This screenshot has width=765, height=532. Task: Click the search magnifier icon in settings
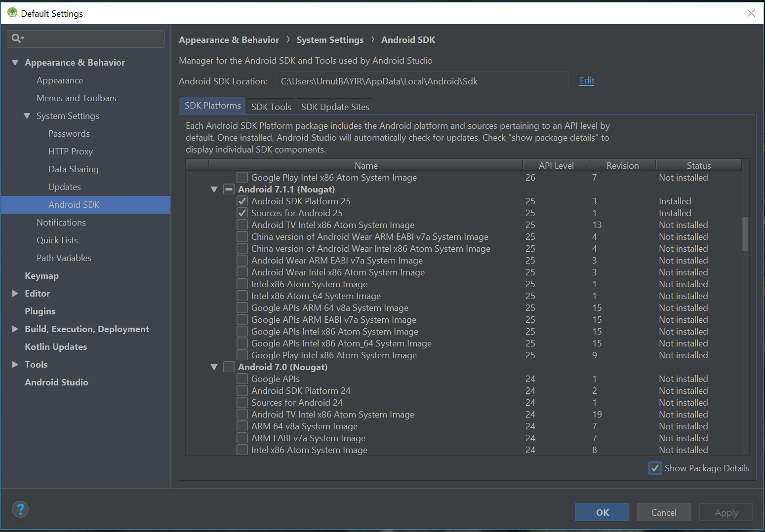(17, 38)
